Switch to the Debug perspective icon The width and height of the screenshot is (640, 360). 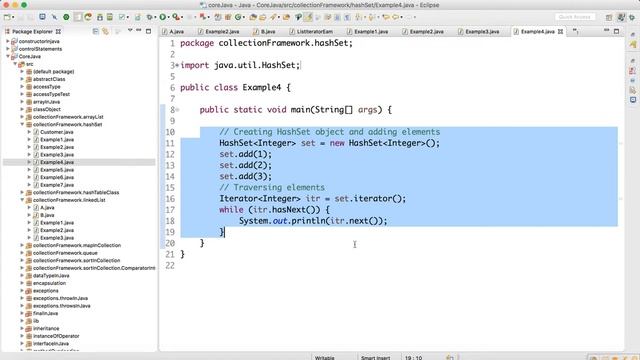(632, 17)
